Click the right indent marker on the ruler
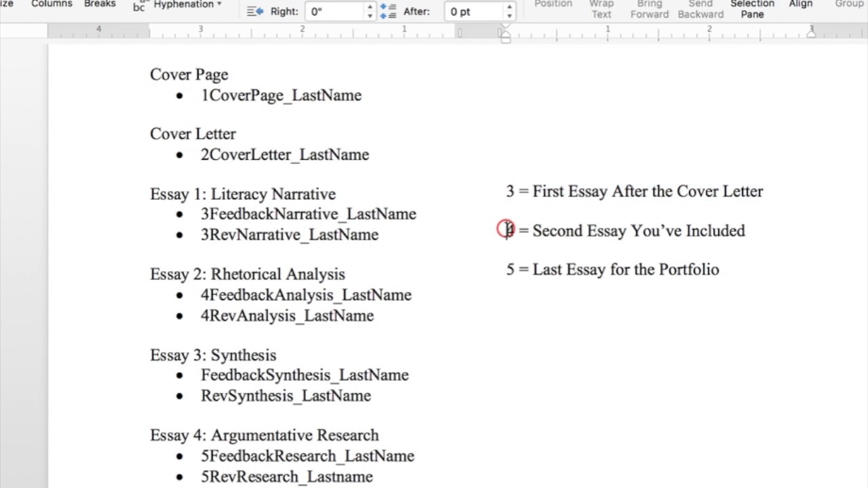 [811, 33]
